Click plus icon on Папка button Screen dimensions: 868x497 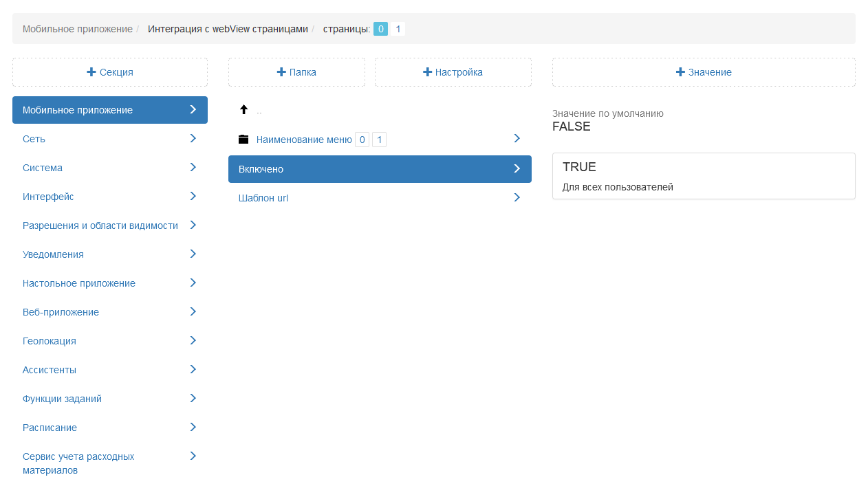point(281,72)
